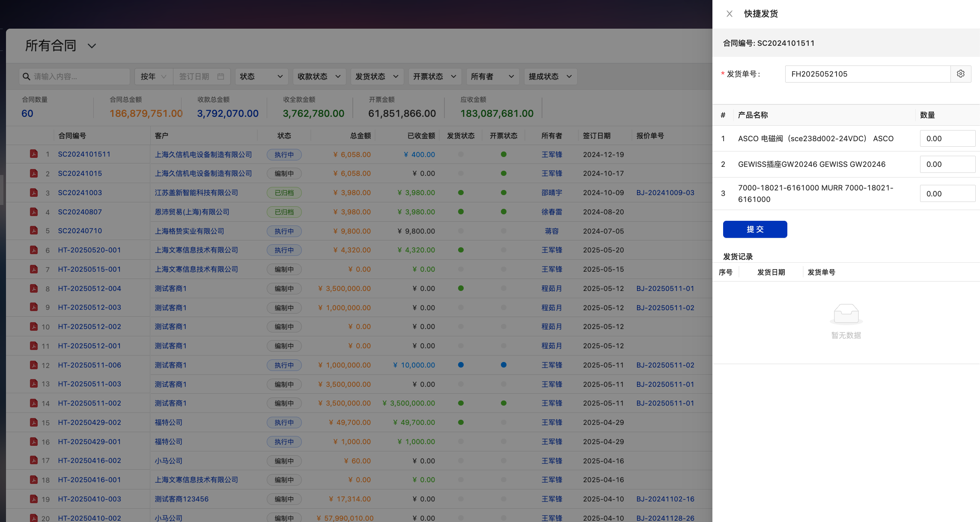Open PDF icon for contract SC2024101511
The width and height of the screenshot is (980, 522).
point(34,154)
